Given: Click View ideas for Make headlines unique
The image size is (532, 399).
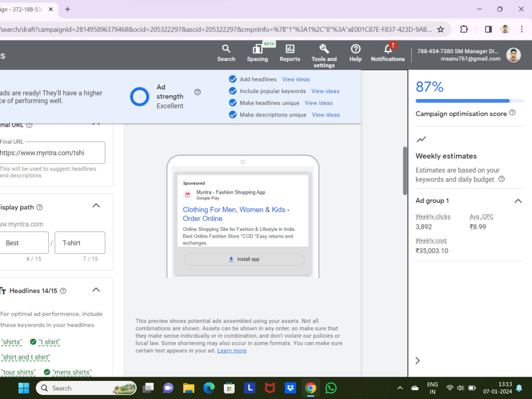Looking at the screenshot, I should (x=319, y=103).
